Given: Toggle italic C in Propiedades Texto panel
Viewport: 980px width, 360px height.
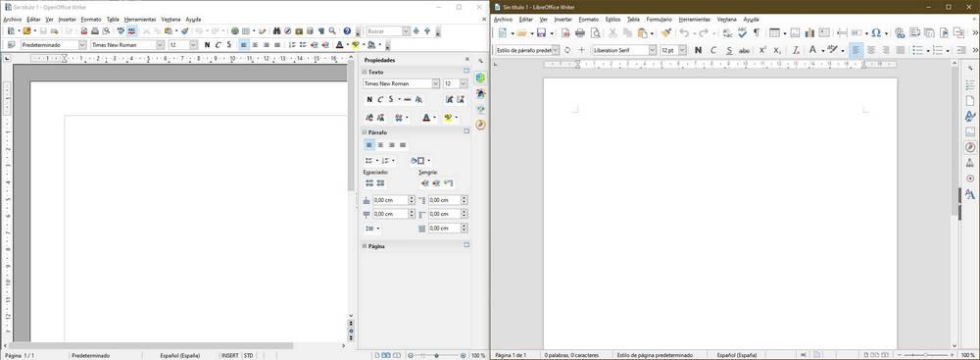Looking at the screenshot, I should 379,99.
